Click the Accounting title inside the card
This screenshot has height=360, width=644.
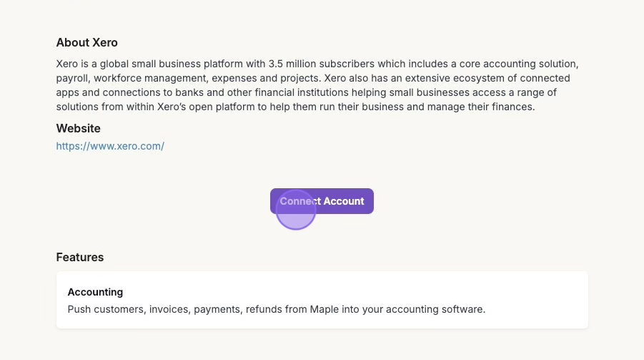[95, 292]
